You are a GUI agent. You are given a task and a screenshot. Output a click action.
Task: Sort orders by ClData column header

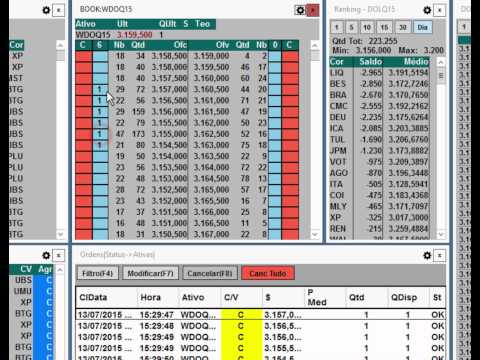pyautogui.click(x=106, y=297)
